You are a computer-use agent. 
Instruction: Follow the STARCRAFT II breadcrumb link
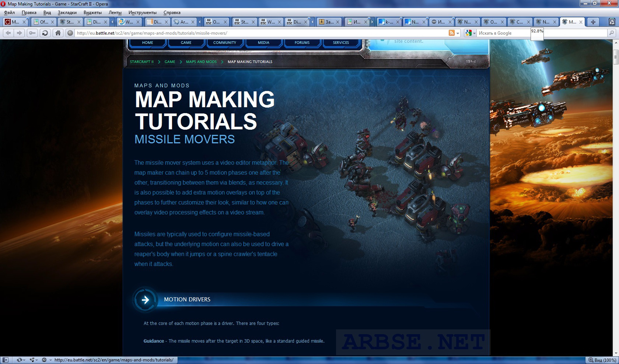click(x=142, y=62)
